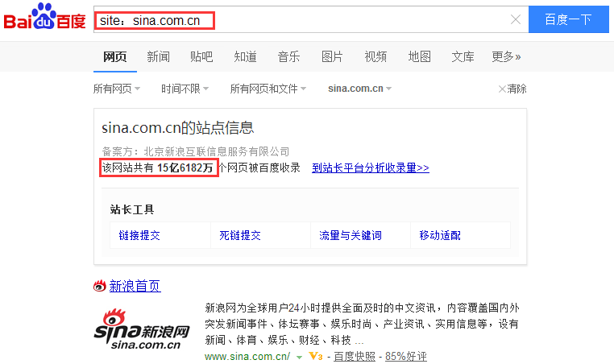Open the 地图 tab
The width and height of the screenshot is (614, 364).
click(x=419, y=56)
